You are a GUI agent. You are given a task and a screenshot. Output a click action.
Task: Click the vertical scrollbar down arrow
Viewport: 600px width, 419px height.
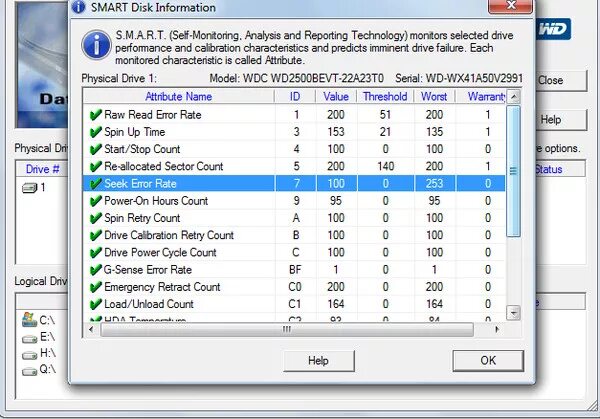pos(514,313)
